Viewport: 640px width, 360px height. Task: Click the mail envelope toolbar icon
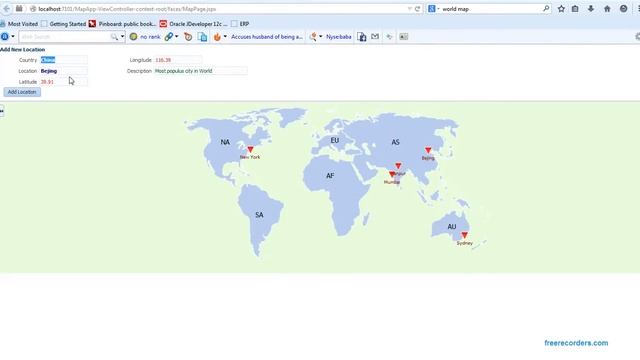[375, 37]
